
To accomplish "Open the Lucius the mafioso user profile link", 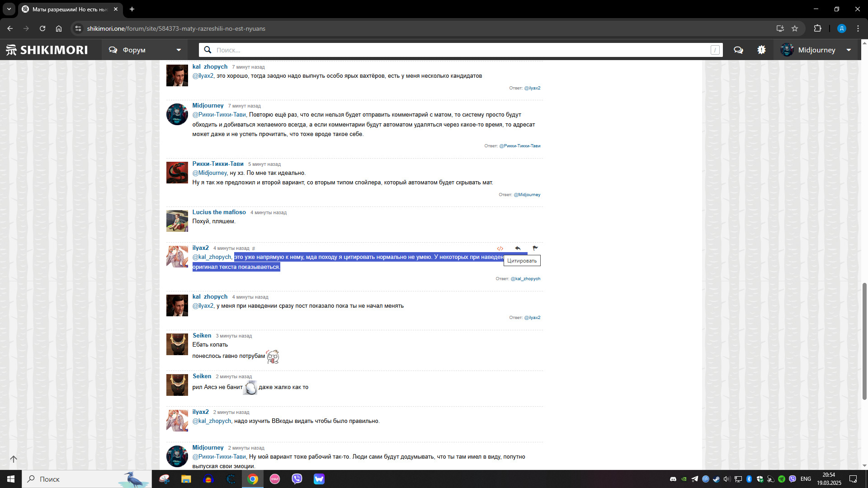I will pyautogui.click(x=219, y=212).
